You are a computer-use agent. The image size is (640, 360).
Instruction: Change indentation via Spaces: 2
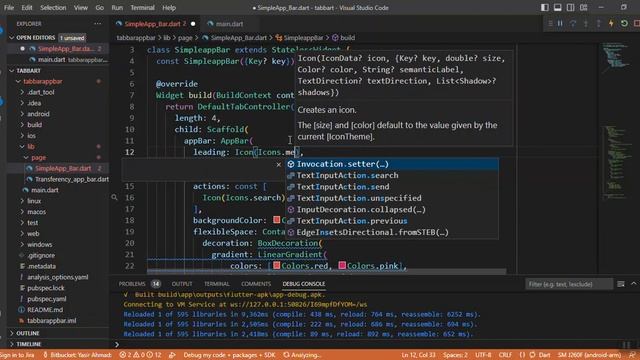click(456, 355)
